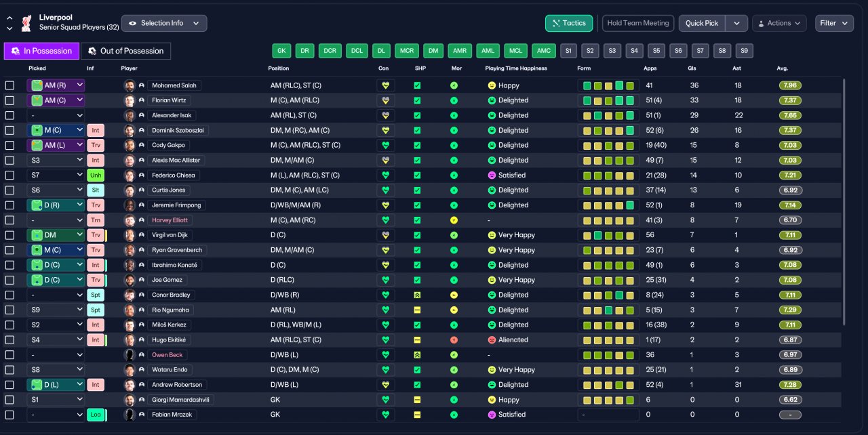Open Salah's AM (R) picked position dropdown
Image resolution: width=868 pixels, height=435 pixels.
(56, 85)
